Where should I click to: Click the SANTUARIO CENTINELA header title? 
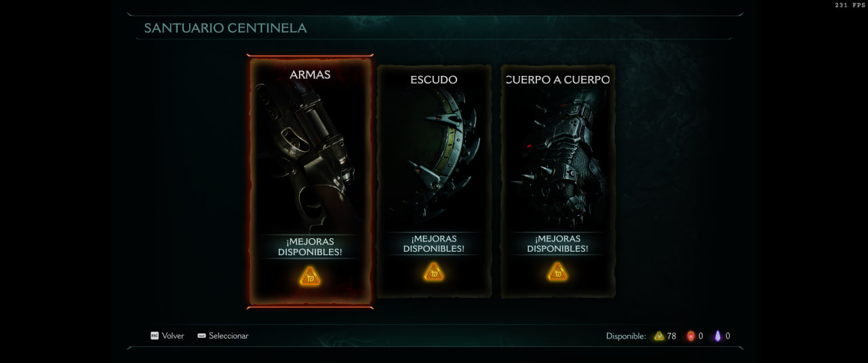[225, 28]
